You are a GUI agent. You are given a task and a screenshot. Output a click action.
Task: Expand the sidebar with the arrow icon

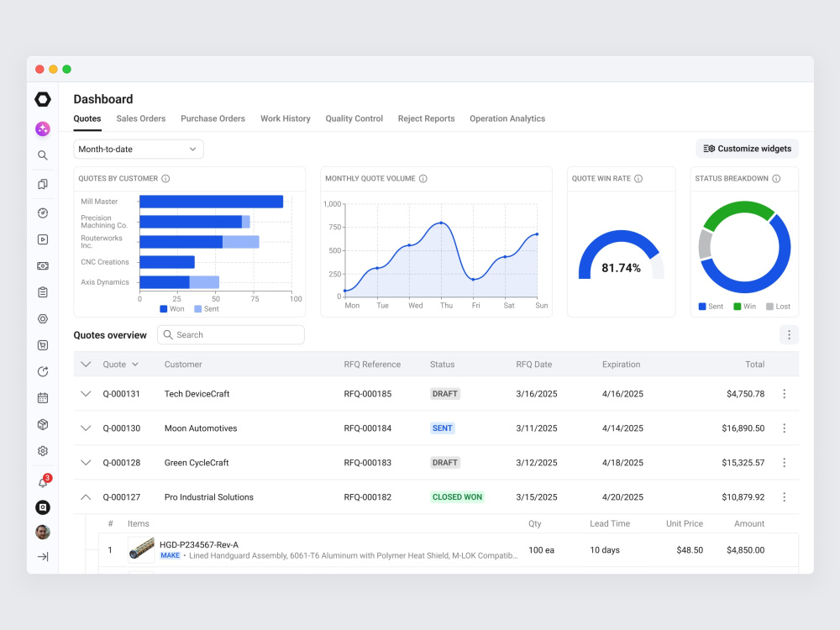[x=43, y=557]
